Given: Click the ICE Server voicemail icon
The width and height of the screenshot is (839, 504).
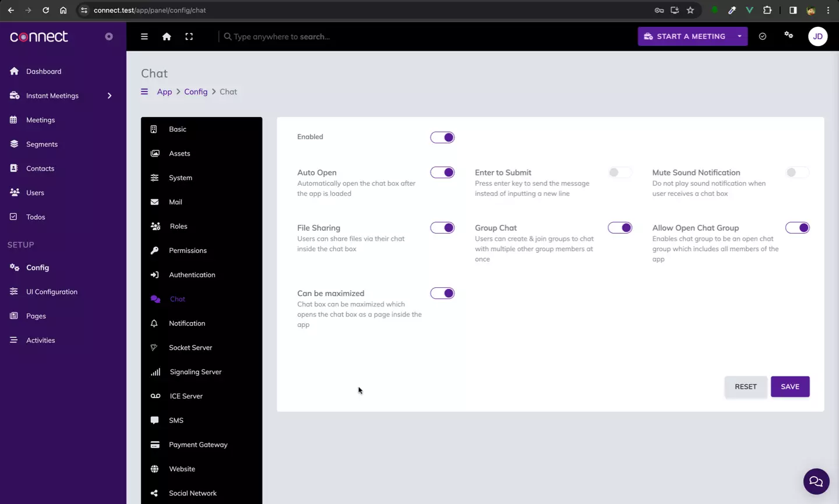Looking at the screenshot, I should (x=156, y=396).
